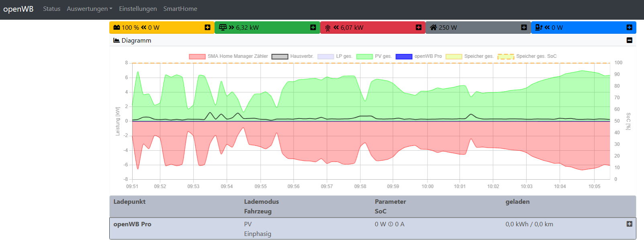Image resolution: width=644 pixels, height=252 pixels.
Task: Click the house icon in grey card
Action: coord(433,27)
